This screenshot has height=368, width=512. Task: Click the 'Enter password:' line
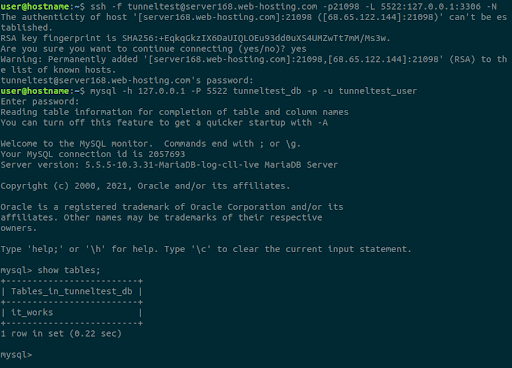click(x=40, y=102)
